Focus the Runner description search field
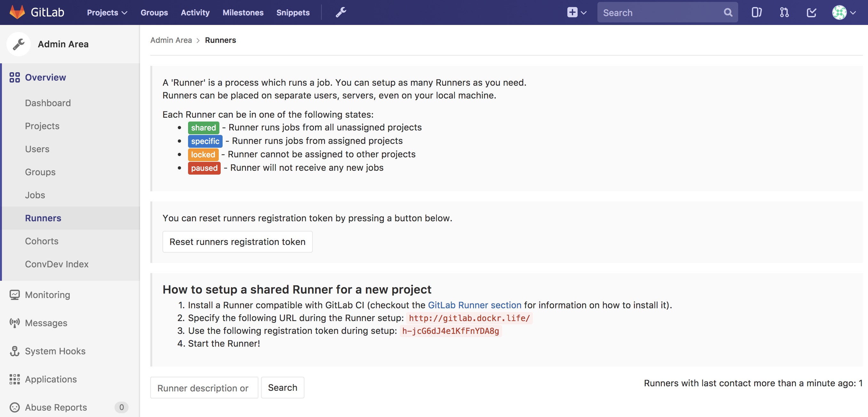This screenshot has height=417, width=868. point(204,388)
